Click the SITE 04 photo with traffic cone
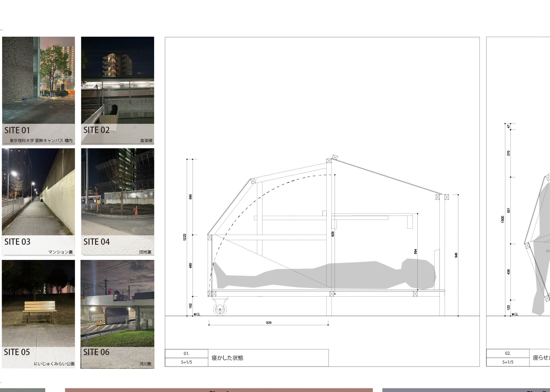550x392 pixels. [117, 191]
